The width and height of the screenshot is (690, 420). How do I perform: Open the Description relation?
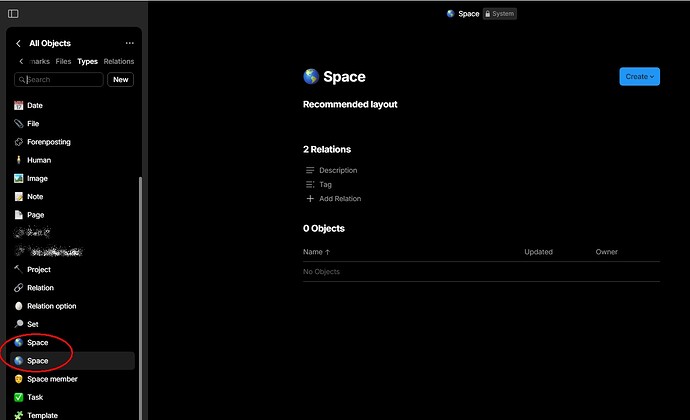(338, 170)
